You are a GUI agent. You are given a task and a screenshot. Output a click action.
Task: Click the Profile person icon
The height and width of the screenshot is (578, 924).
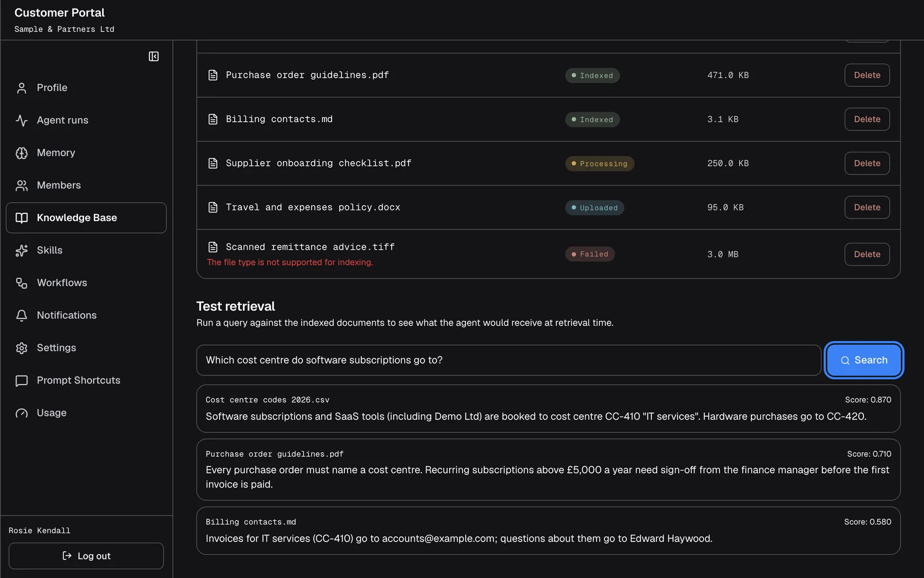pyautogui.click(x=22, y=88)
